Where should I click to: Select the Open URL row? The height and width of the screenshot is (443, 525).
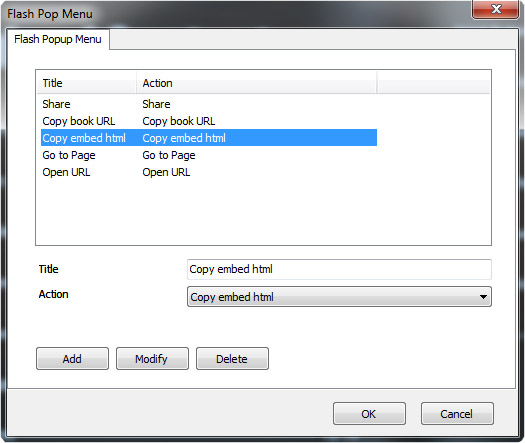(x=209, y=172)
